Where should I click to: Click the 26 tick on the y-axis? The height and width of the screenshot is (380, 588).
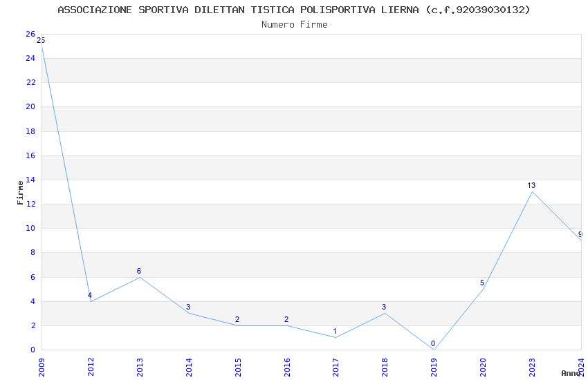pyautogui.click(x=30, y=34)
